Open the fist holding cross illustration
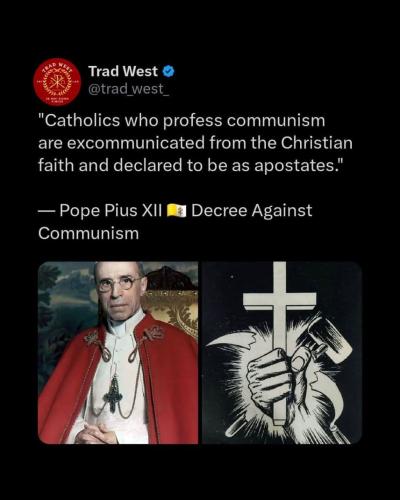This screenshot has width=400, height=500. tap(282, 353)
